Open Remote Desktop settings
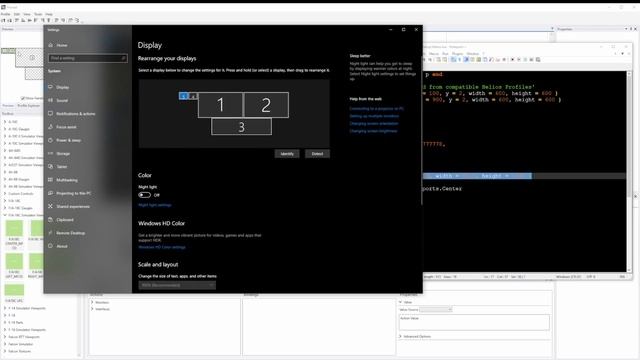 70,233
